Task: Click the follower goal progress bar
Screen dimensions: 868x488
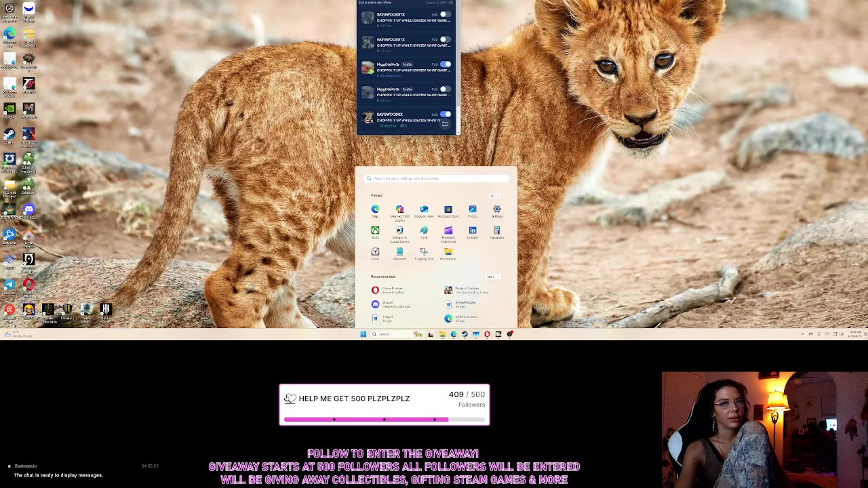Action: coord(384,420)
